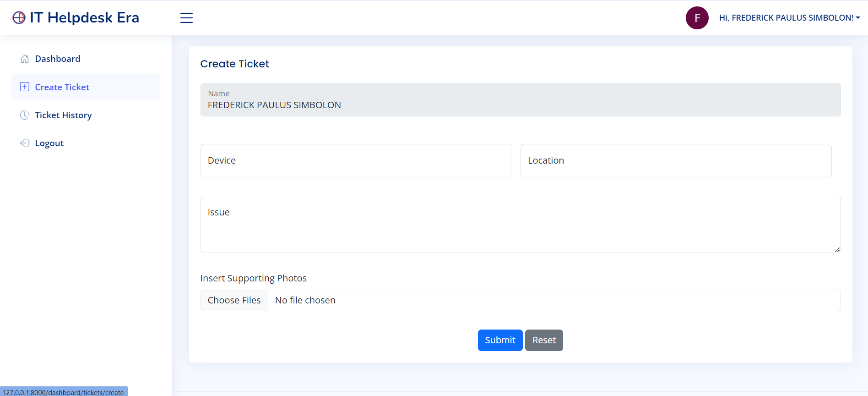
Task: Focus the Location input field
Action: [x=676, y=161]
